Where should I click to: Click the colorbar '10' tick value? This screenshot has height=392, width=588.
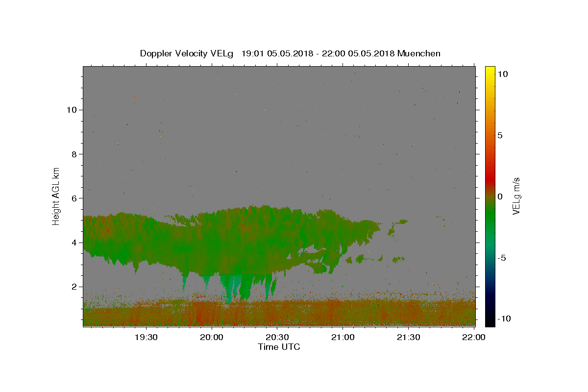(503, 74)
